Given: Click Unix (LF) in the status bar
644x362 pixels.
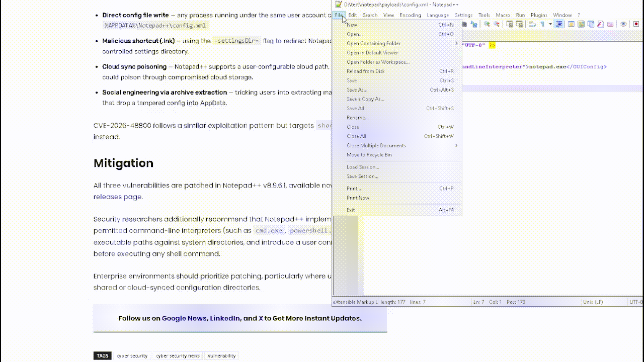Looking at the screenshot, I should pyautogui.click(x=593, y=302).
